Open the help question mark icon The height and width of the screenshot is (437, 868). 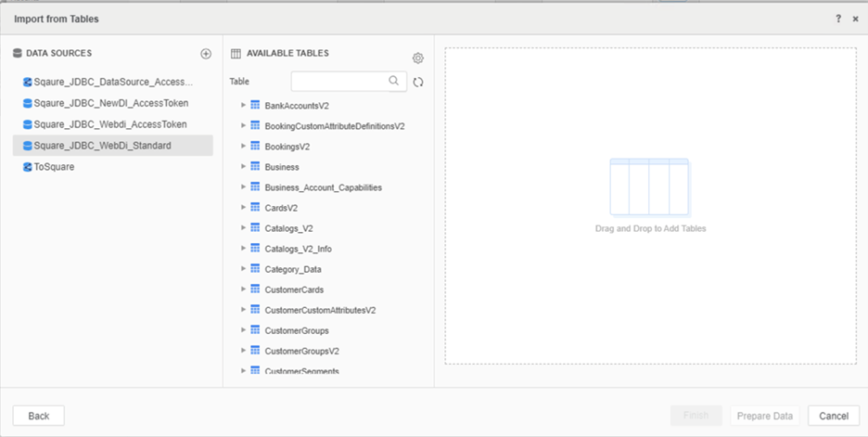click(x=838, y=19)
